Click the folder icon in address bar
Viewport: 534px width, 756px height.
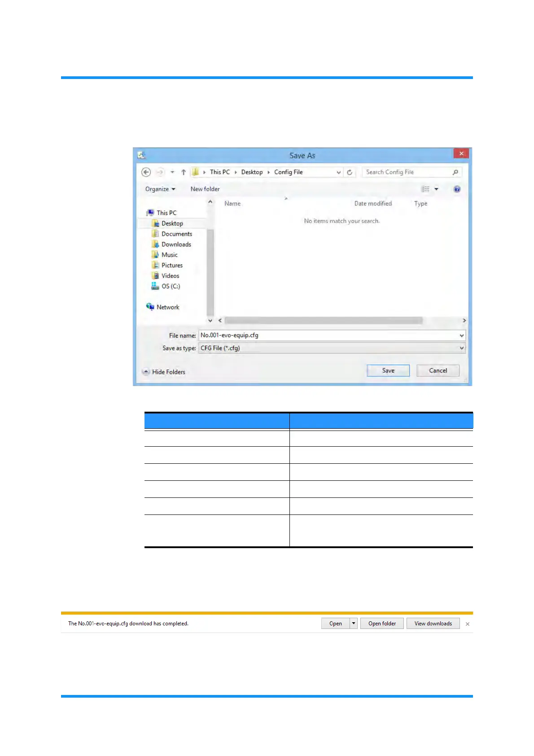196,172
